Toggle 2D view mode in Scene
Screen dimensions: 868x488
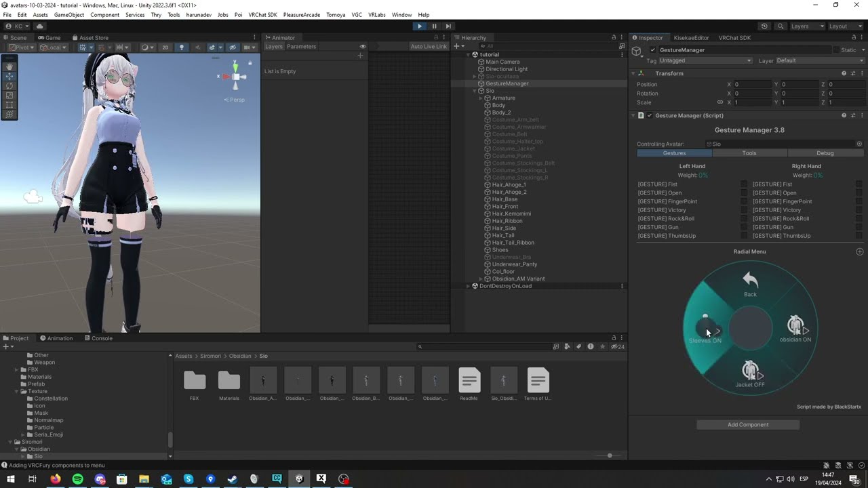(165, 47)
